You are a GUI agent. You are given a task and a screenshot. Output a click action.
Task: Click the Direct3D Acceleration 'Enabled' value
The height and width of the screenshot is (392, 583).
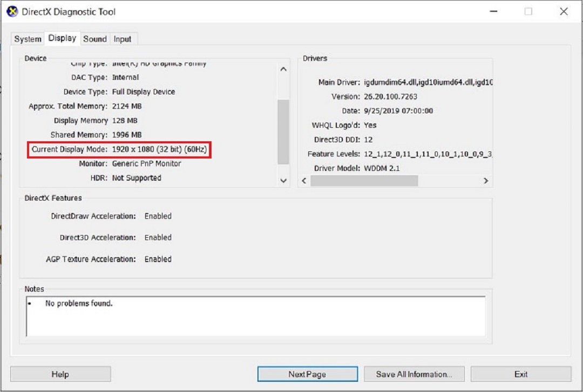coord(158,237)
